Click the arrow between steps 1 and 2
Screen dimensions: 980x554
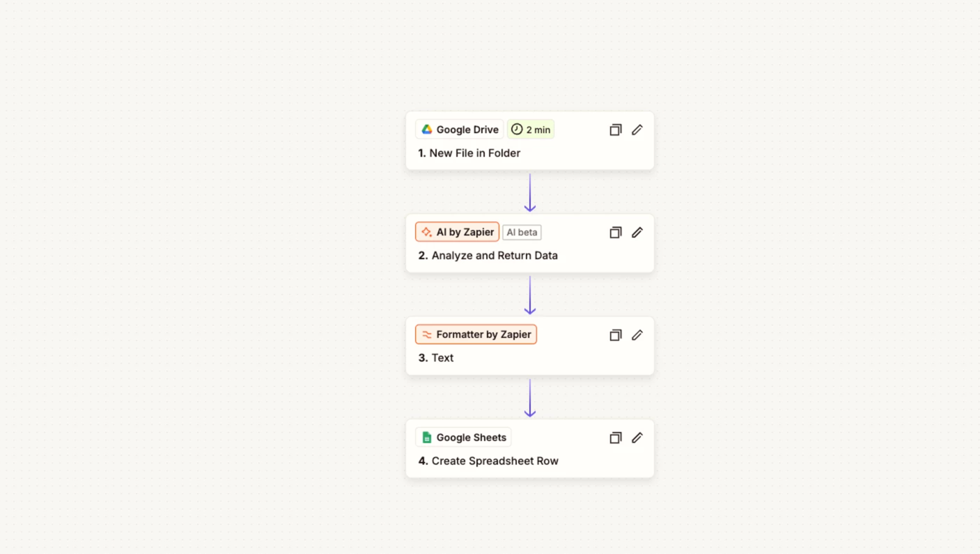pos(530,192)
